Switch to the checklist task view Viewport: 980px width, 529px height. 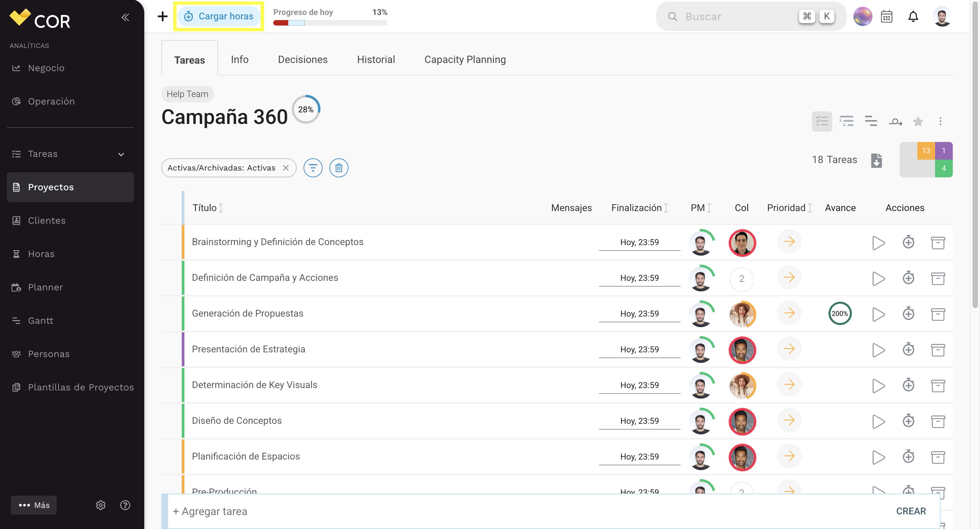pos(822,122)
